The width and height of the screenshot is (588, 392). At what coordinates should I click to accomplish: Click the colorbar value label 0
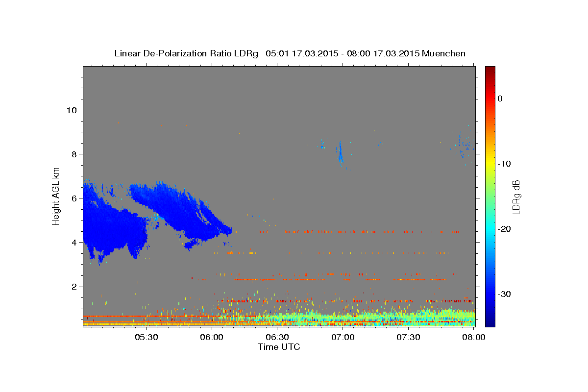pos(500,98)
